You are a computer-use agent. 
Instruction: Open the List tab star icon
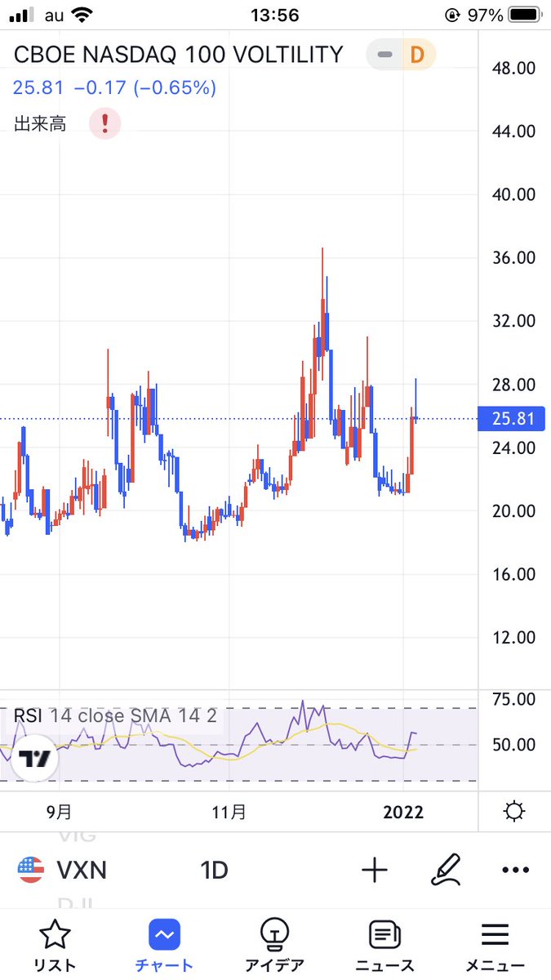(x=55, y=934)
